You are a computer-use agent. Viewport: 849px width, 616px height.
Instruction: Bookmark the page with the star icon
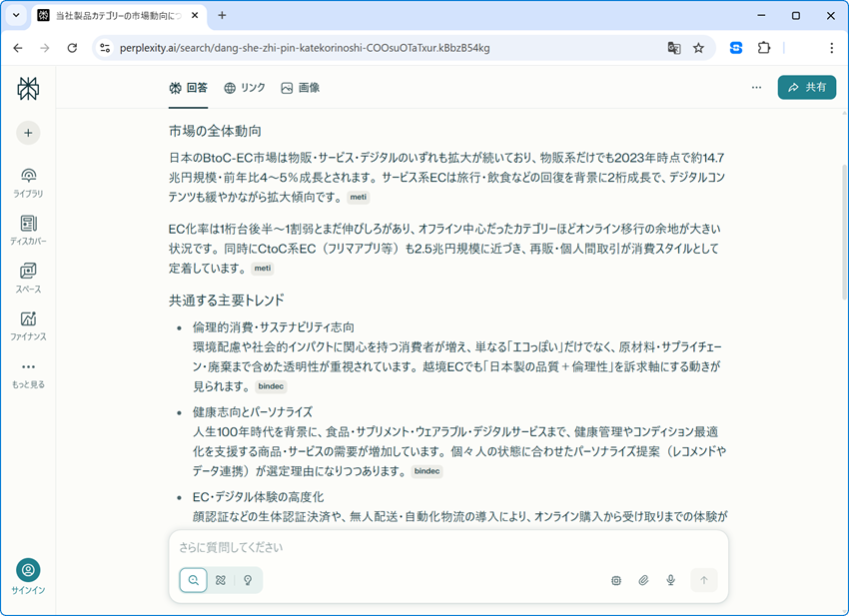pos(698,47)
